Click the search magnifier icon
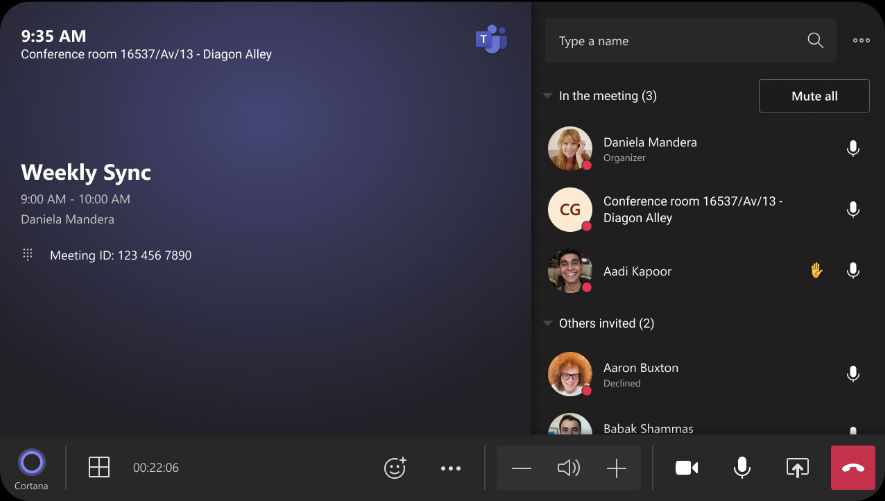Viewport: 885px width, 501px height. click(x=815, y=41)
